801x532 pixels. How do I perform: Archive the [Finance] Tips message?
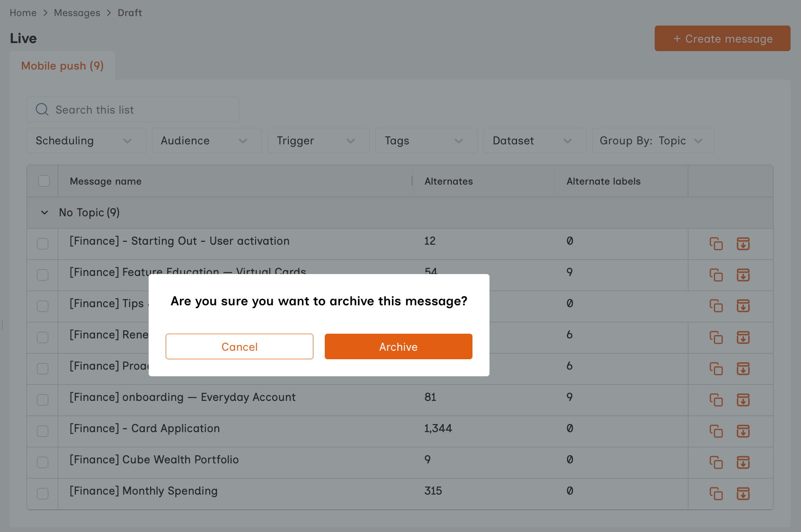pos(743,306)
